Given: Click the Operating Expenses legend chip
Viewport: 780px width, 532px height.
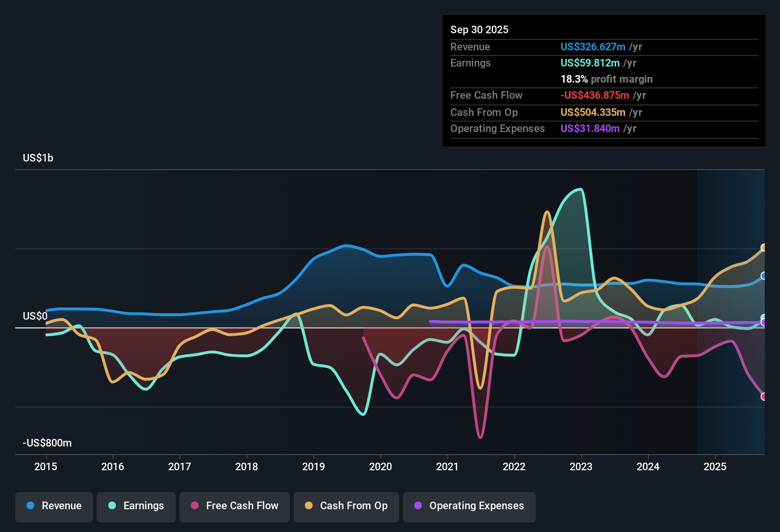Looking at the screenshot, I should point(469,506).
